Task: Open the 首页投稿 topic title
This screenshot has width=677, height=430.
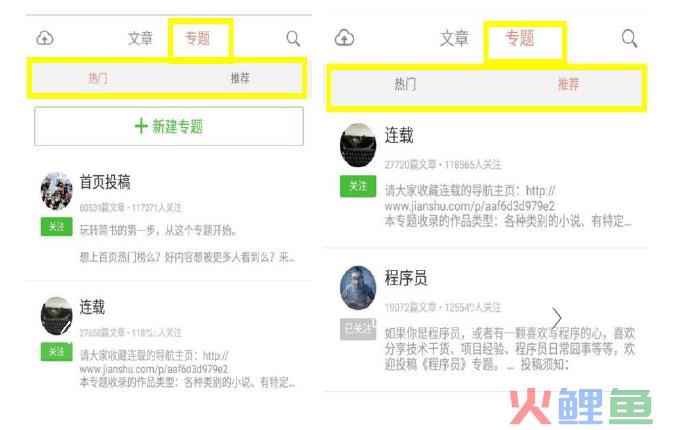Action: [x=105, y=182]
